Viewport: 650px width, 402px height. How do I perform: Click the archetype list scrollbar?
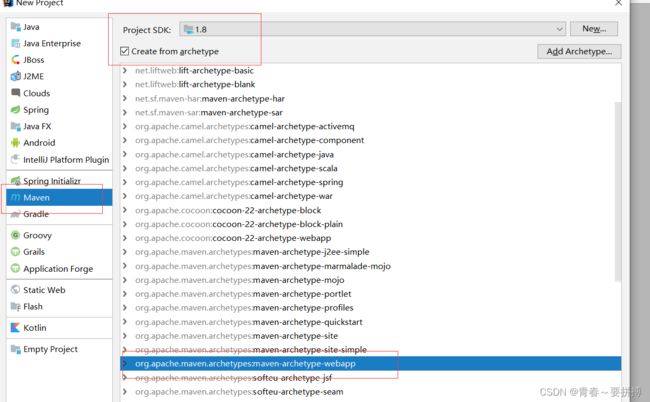pyautogui.click(x=618, y=191)
